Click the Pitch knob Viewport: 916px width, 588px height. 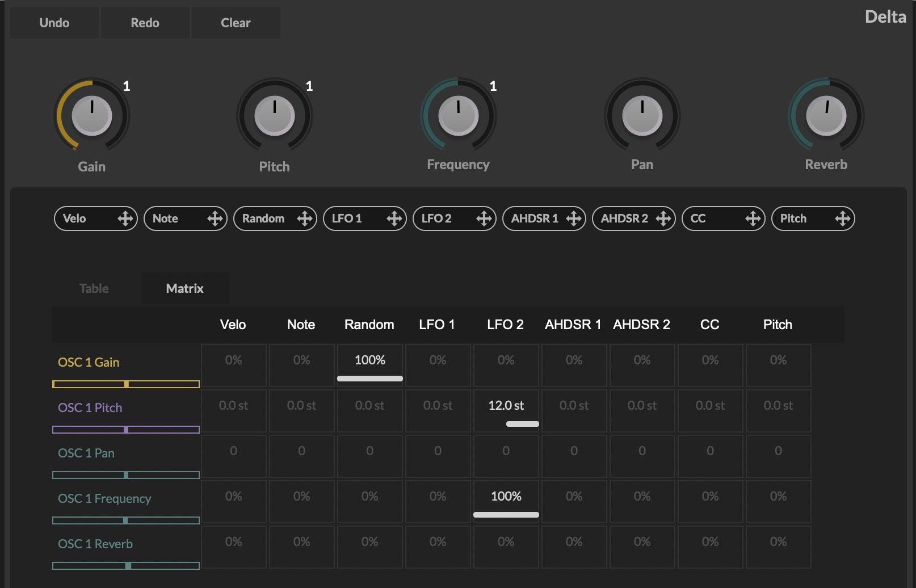coord(275,115)
